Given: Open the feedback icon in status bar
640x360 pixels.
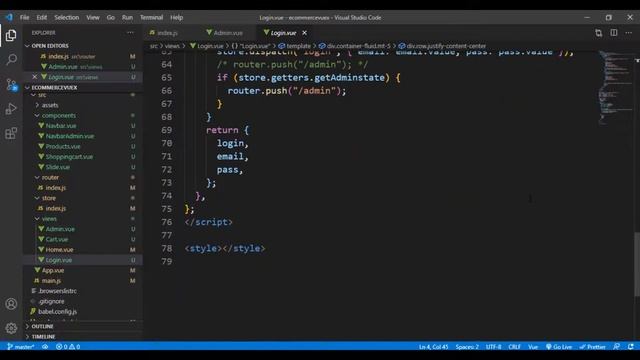Looking at the screenshot, I should pos(617,347).
